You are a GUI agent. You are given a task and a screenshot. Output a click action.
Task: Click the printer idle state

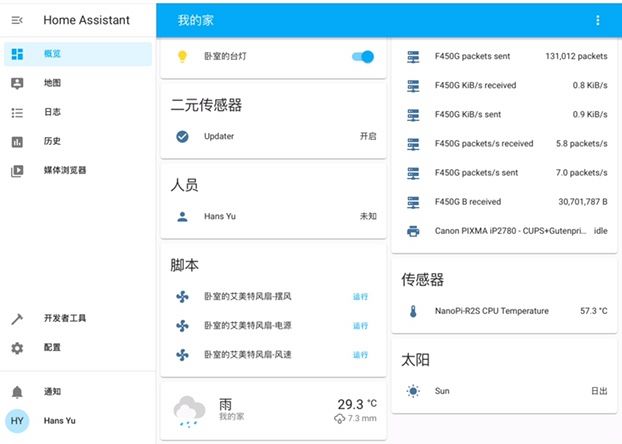coord(601,231)
